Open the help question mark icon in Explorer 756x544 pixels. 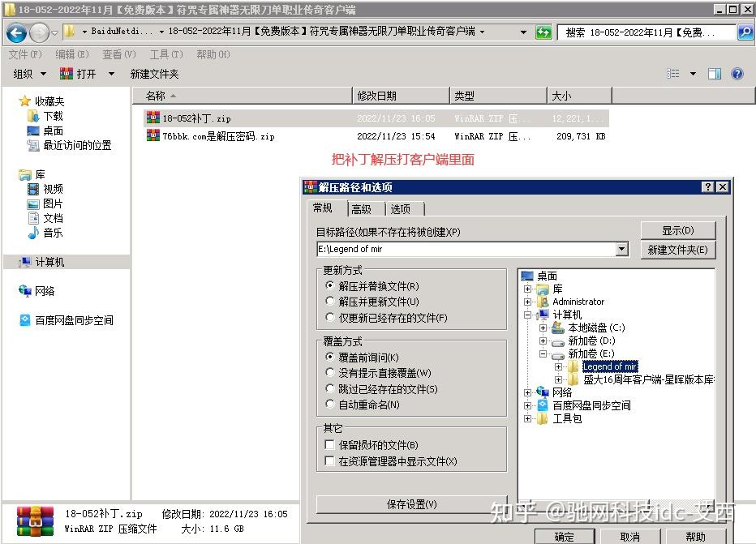(x=737, y=74)
